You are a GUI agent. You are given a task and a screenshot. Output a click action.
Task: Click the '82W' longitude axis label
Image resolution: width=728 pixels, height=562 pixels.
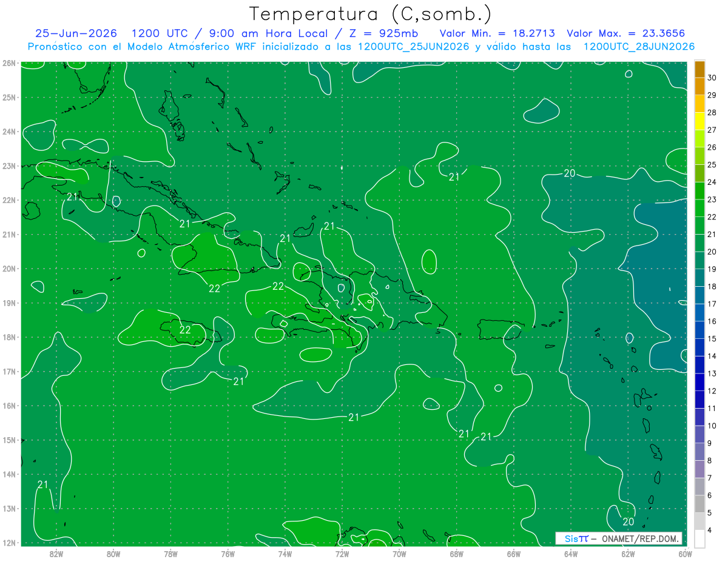[56, 554]
